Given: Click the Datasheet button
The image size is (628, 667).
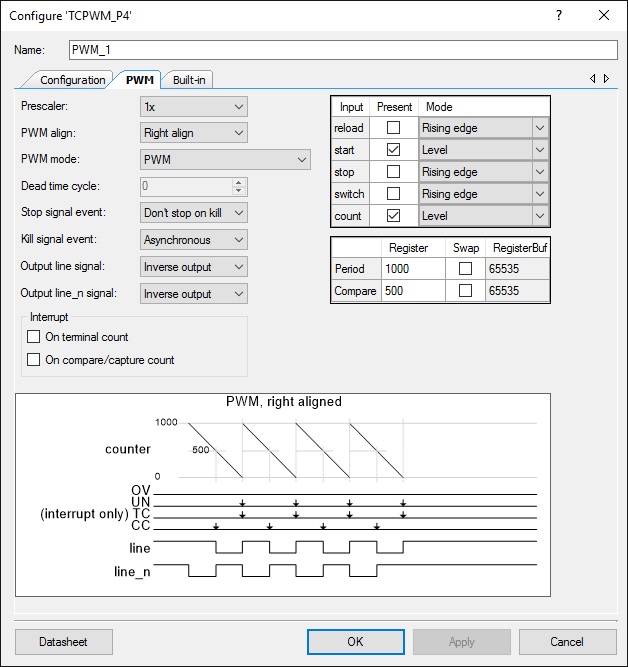Looking at the screenshot, I should point(64,641).
